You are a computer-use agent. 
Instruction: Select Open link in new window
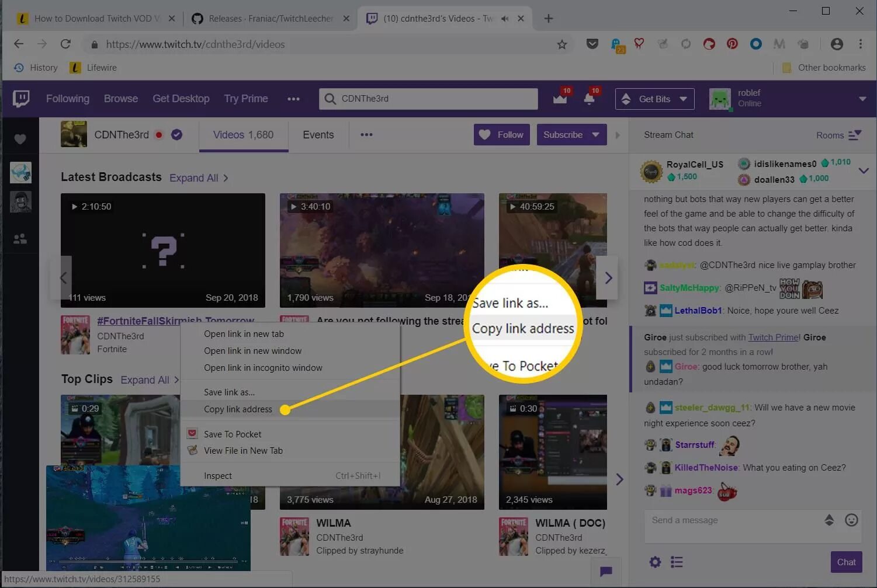tap(290, 351)
